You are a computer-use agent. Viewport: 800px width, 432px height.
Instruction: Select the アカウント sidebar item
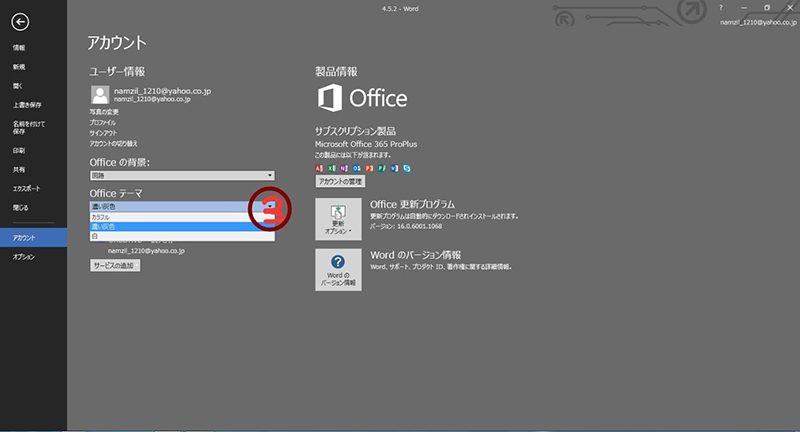click(x=33, y=238)
